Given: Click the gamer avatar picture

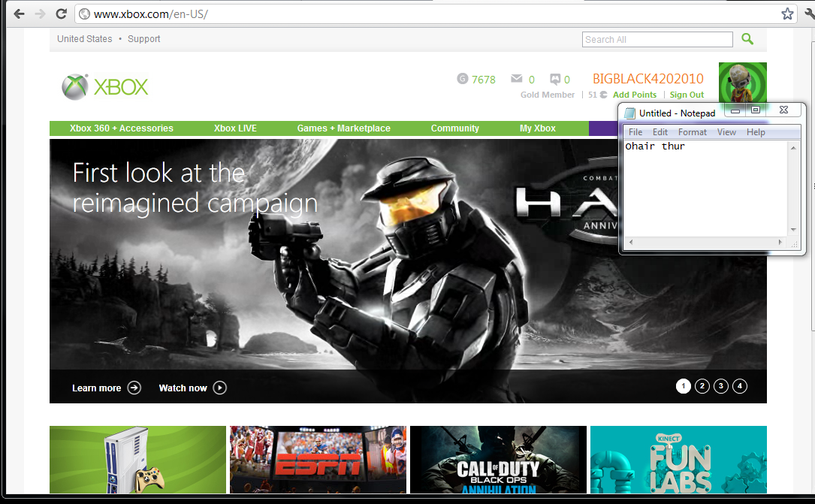Looking at the screenshot, I should coord(742,82).
